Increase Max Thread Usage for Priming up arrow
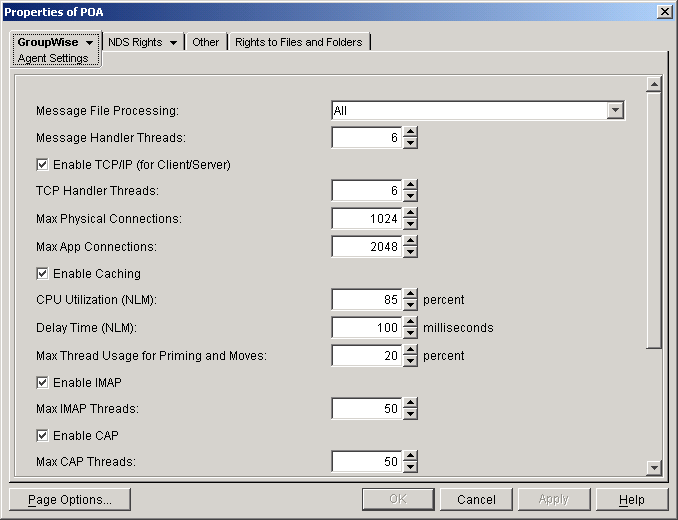Viewport: 678px width, 520px height. 410,350
